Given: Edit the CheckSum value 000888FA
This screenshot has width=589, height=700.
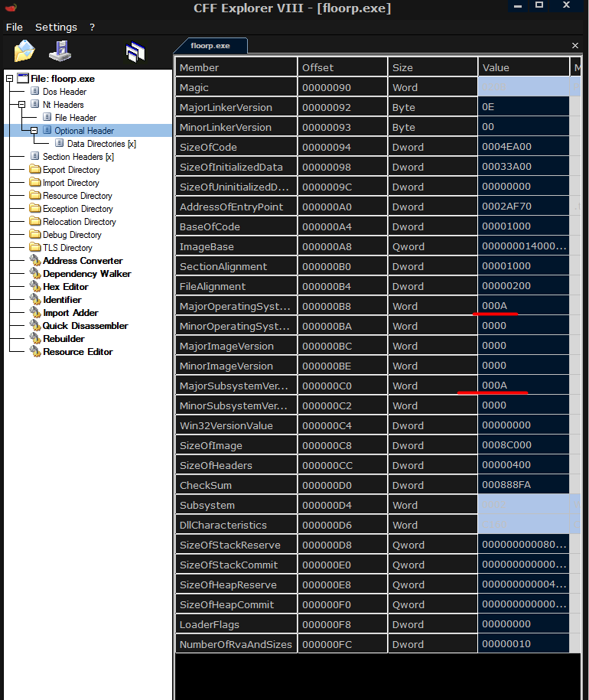Looking at the screenshot, I should point(524,485).
